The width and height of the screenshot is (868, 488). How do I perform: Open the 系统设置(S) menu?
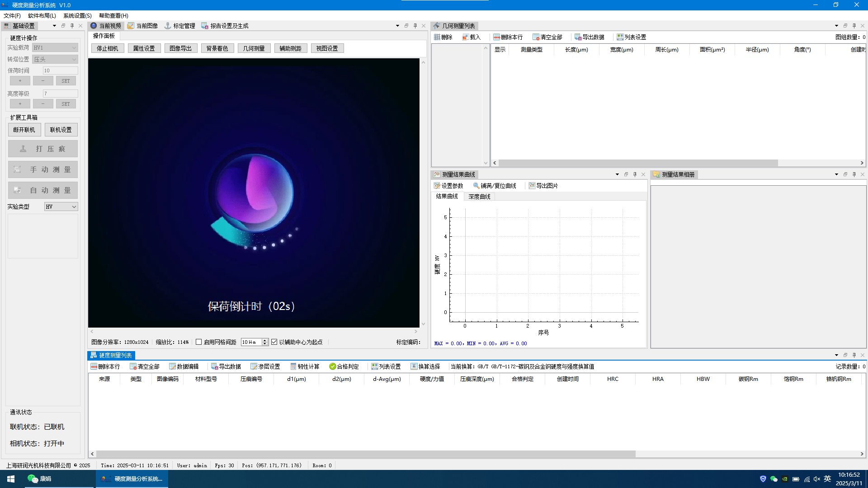pyautogui.click(x=77, y=16)
